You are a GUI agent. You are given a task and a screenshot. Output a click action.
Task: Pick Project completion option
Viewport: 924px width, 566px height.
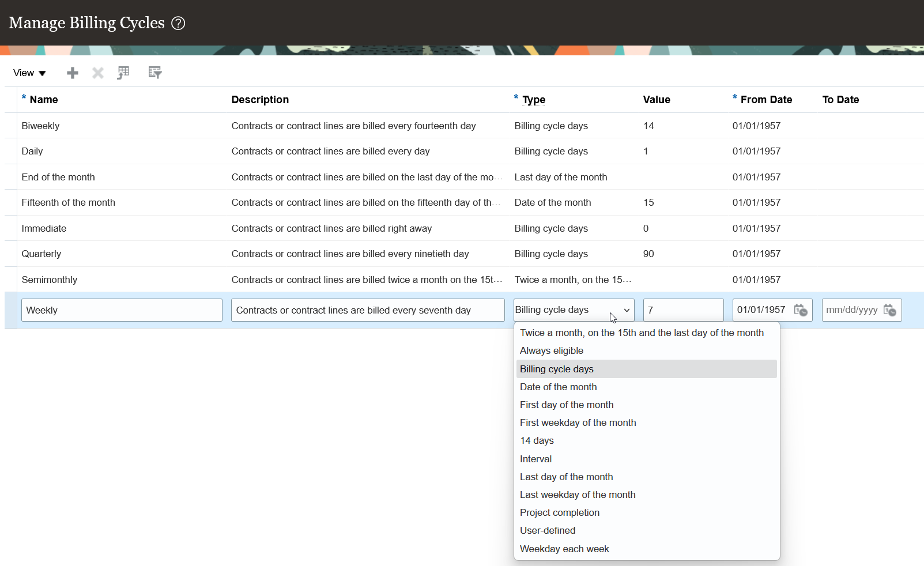coord(647,512)
